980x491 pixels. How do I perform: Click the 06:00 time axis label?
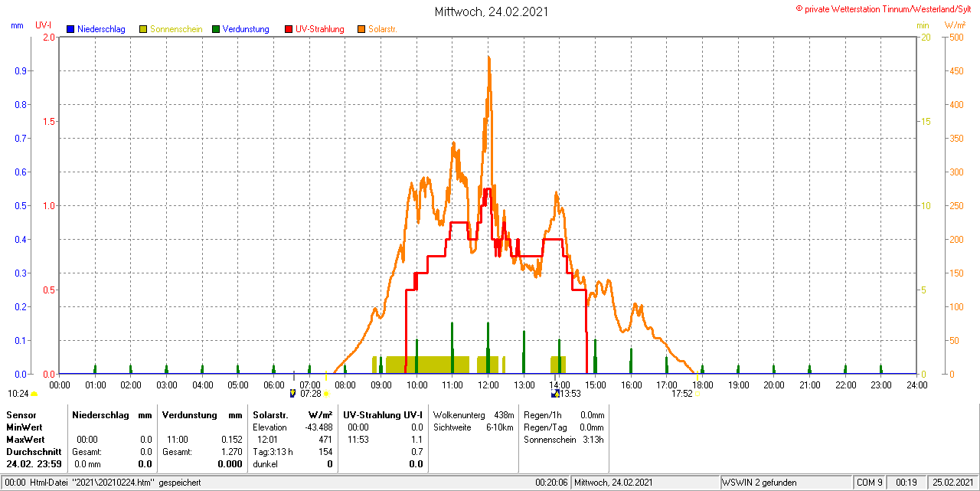tap(274, 385)
